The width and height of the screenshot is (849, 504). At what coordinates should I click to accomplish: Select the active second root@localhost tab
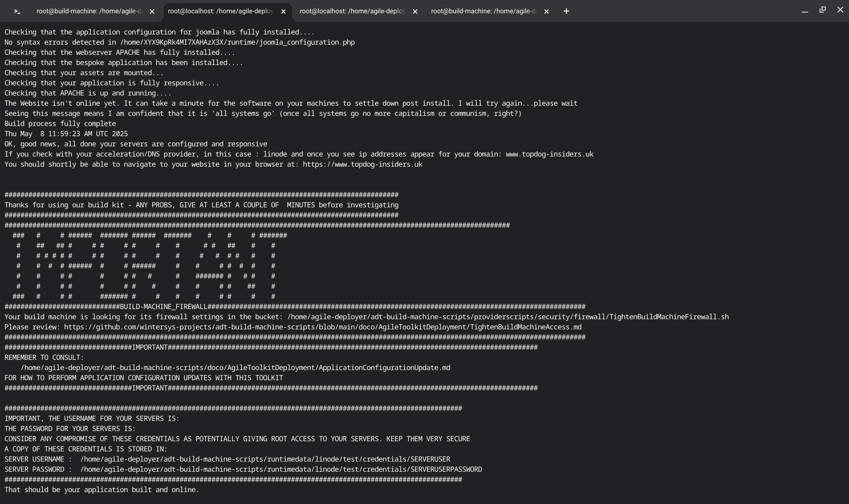pos(220,11)
